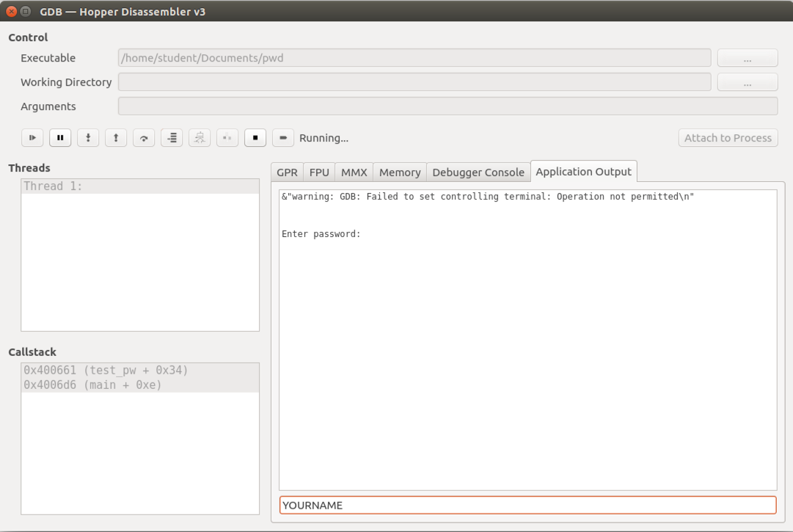Click the Running... status text
The image size is (793, 532).
coord(324,138)
